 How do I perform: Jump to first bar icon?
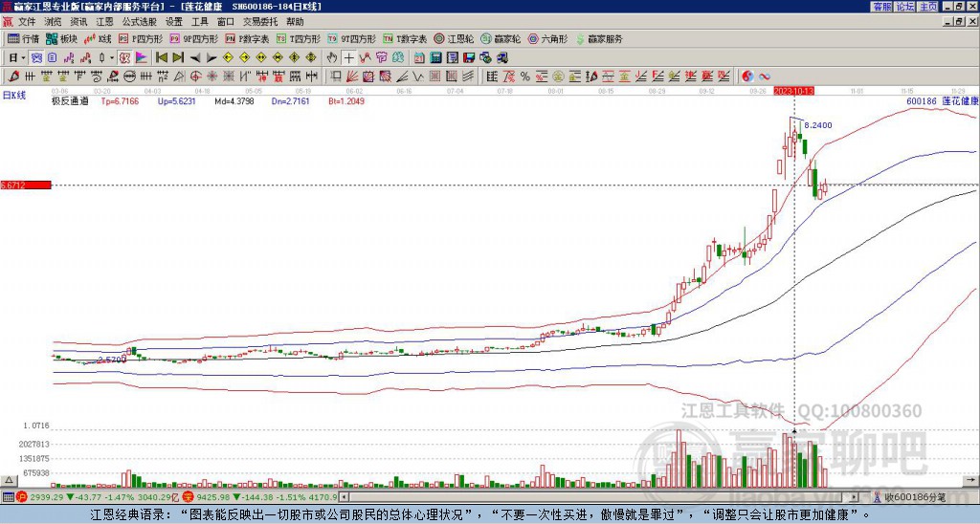161,58
